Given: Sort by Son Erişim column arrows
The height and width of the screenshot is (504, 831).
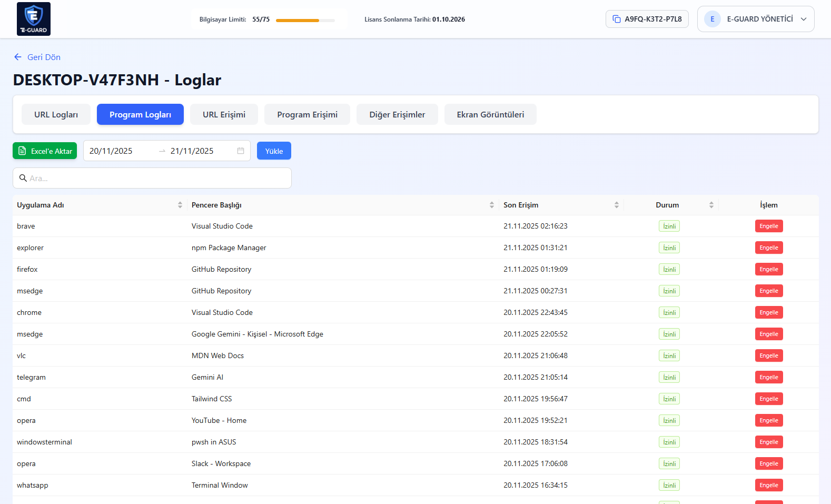Looking at the screenshot, I should (616, 205).
